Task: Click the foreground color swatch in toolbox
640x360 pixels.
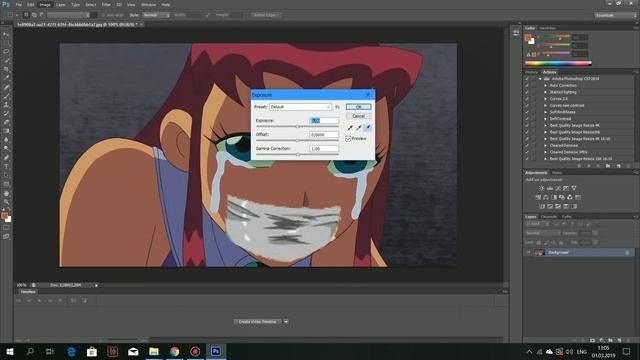Action: point(4,216)
